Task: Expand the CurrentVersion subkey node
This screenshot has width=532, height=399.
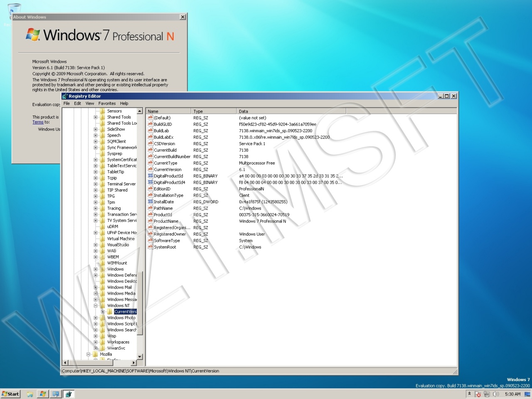Action: click(x=103, y=312)
